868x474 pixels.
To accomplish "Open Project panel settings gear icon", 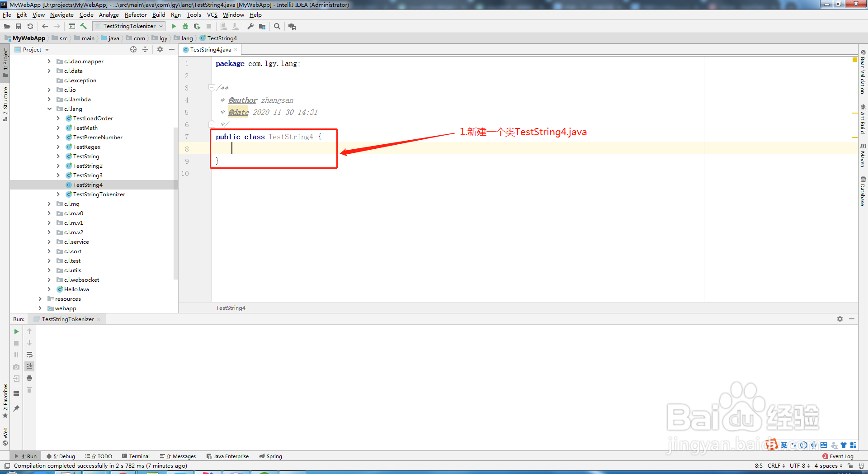I will point(160,49).
